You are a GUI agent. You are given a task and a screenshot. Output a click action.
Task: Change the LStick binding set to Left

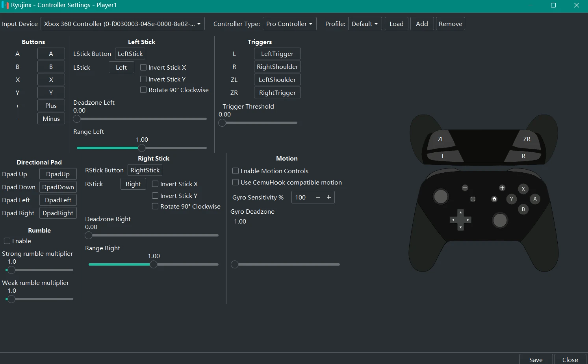coord(121,67)
